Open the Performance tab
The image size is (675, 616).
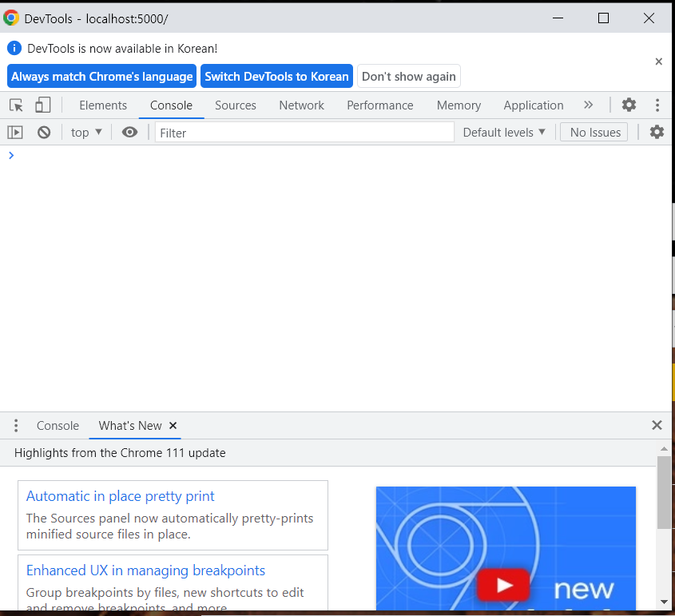tap(379, 105)
